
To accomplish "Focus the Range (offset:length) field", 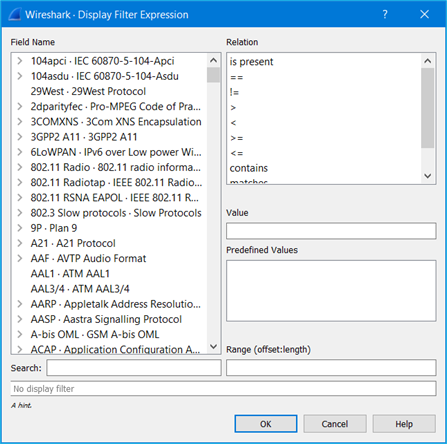I will (331, 367).
